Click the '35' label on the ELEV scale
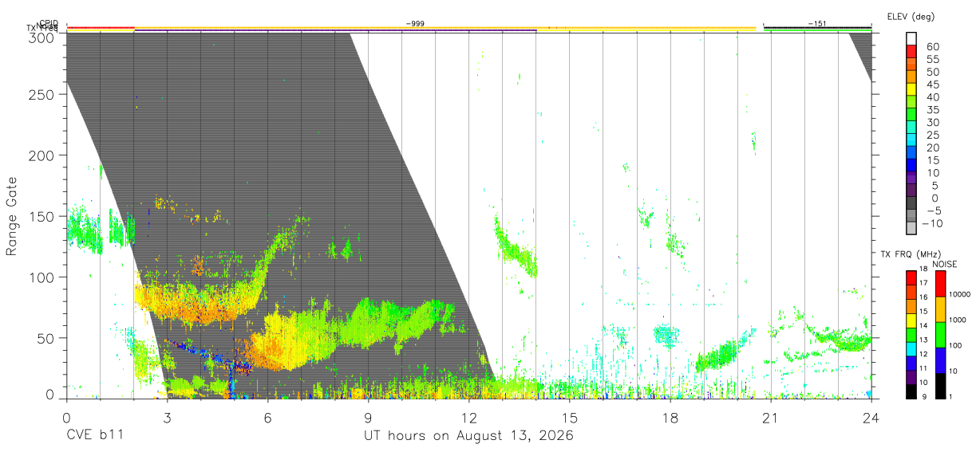This screenshot has height=452, width=980. 932,110
